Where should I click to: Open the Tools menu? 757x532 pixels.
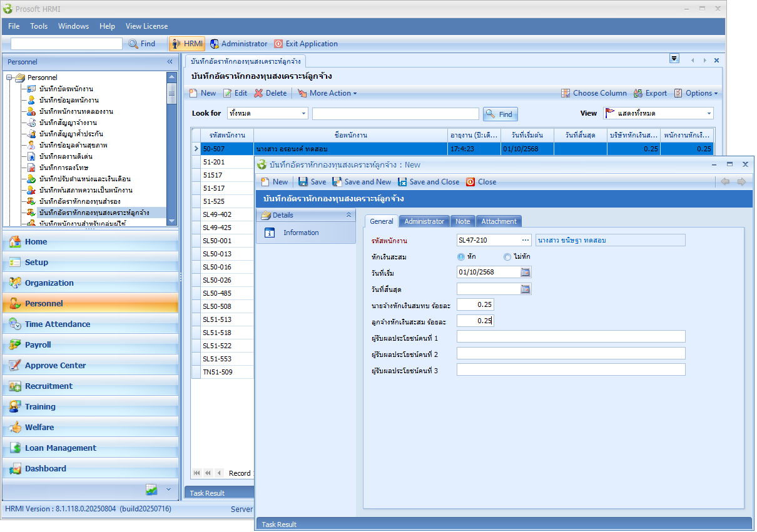pyautogui.click(x=39, y=26)
